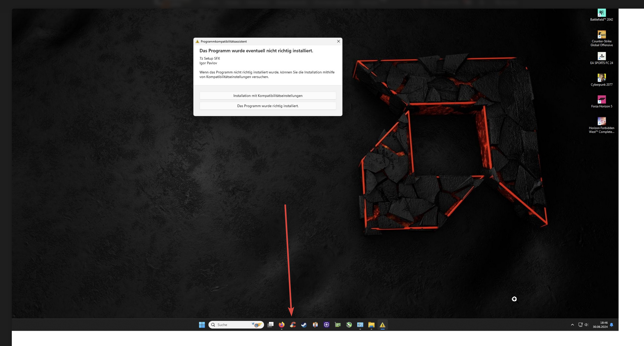Open Steam from the taskbar
644x346 pixels.
[304, 325]
